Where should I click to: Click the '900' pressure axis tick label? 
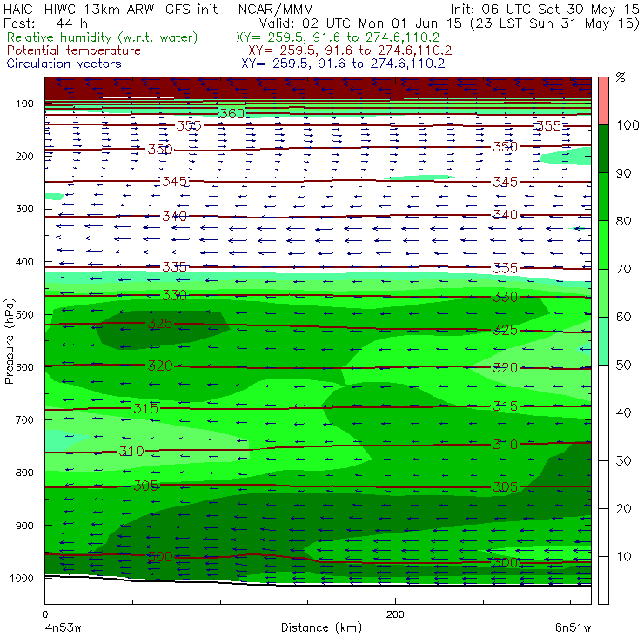24,526
